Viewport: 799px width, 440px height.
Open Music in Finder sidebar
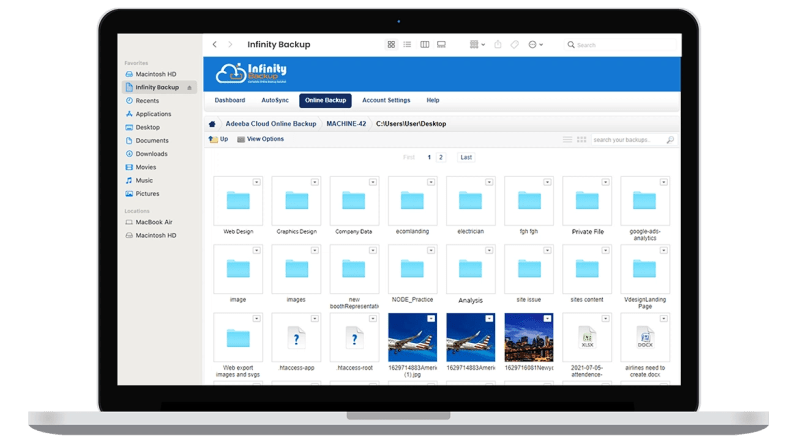coord(139,180)
